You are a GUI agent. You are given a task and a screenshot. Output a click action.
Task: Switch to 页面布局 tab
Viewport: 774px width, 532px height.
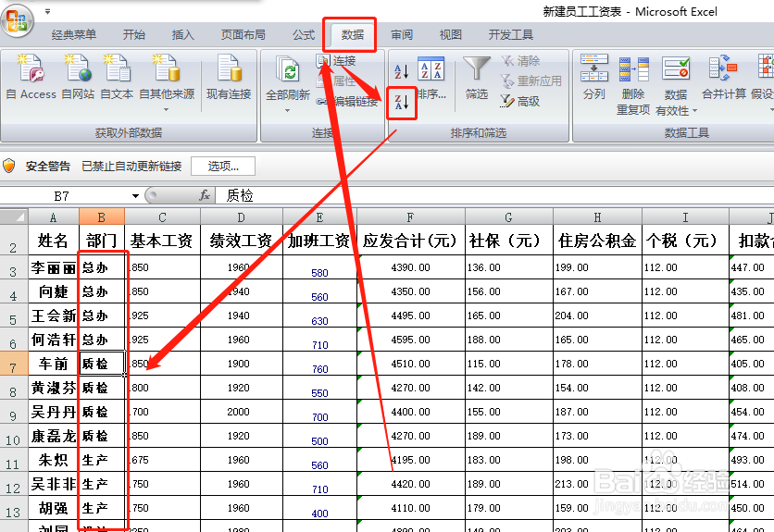pos(243,35)
